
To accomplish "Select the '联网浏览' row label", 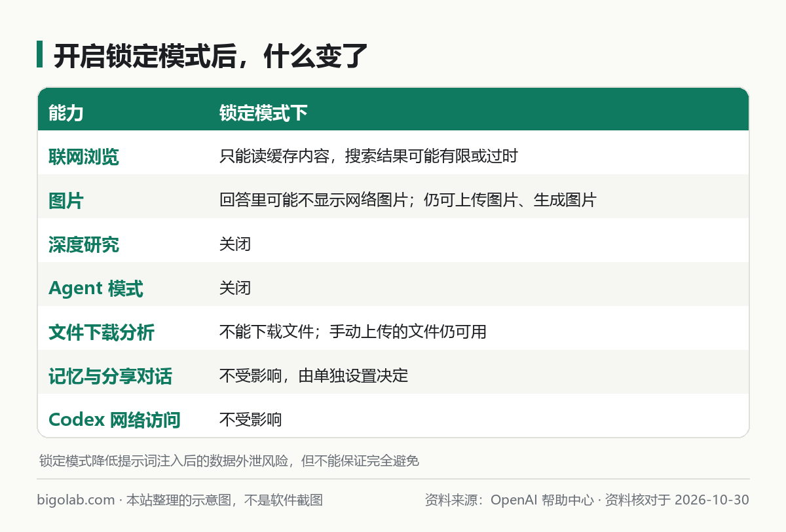I will tap(84, 157).
